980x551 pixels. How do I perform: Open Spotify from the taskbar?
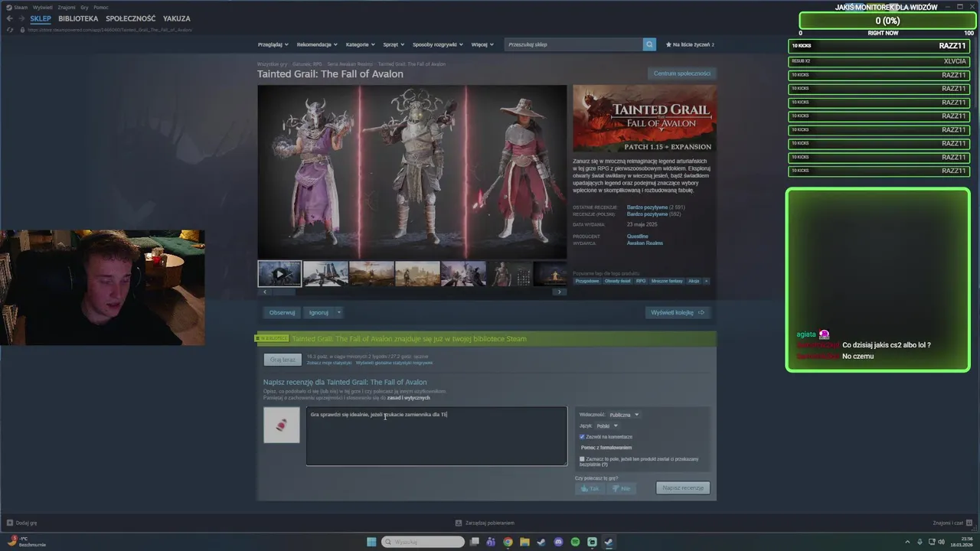pos(575,542)
